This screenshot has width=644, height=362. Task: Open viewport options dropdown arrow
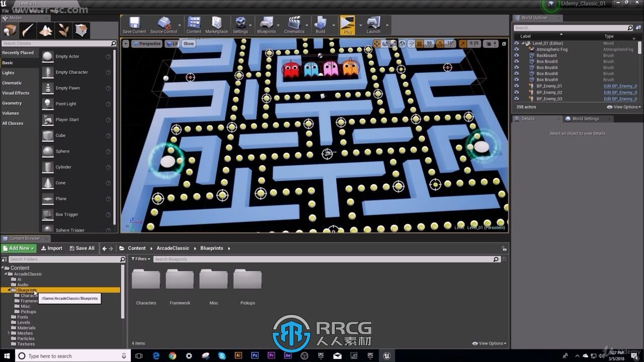(x=126, y=44)
